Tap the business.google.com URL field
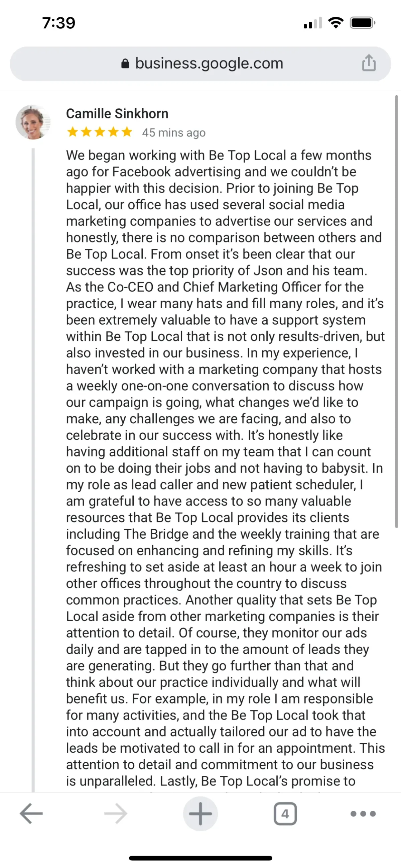Screen dimensions: 401x868 209,63
